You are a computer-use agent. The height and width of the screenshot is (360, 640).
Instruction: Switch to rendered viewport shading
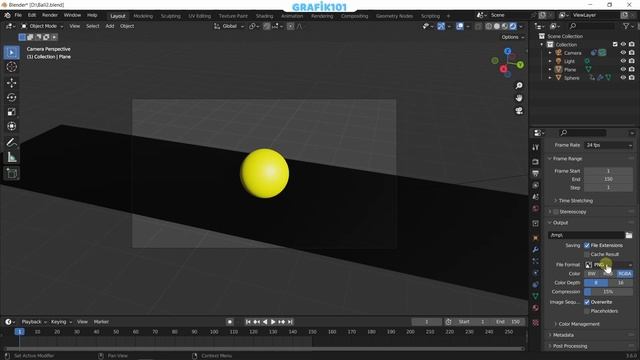(x=513, y=26)
